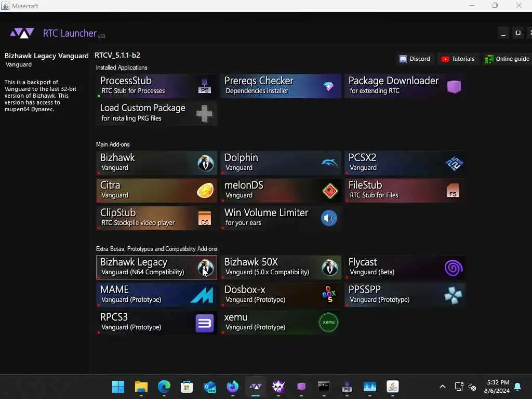Click the Installed Applications section heading

(x=122, y=68)
